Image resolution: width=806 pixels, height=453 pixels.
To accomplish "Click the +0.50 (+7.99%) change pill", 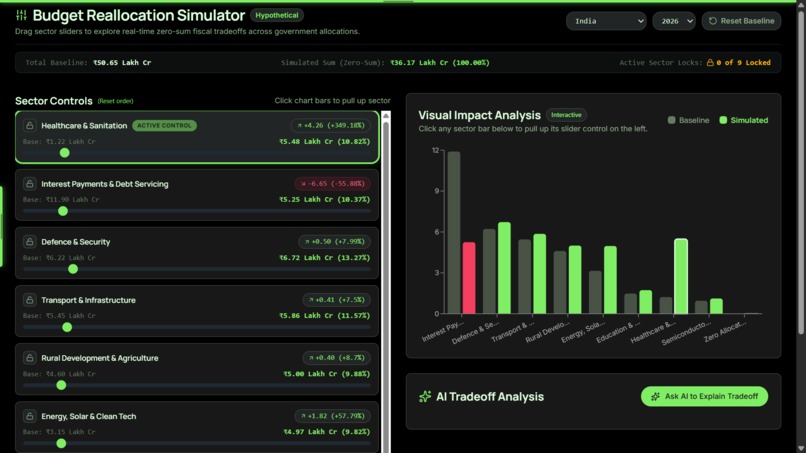I will (x=334, y=242).
